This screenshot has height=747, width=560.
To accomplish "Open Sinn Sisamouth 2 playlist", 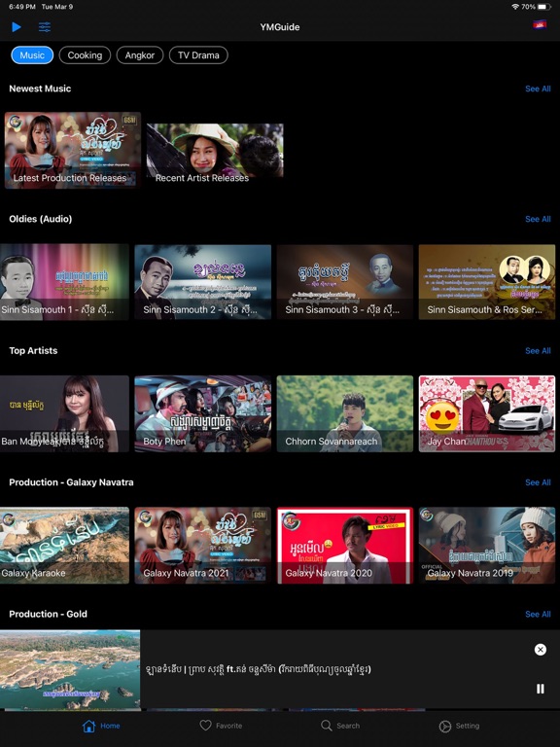I will (203, 281).
